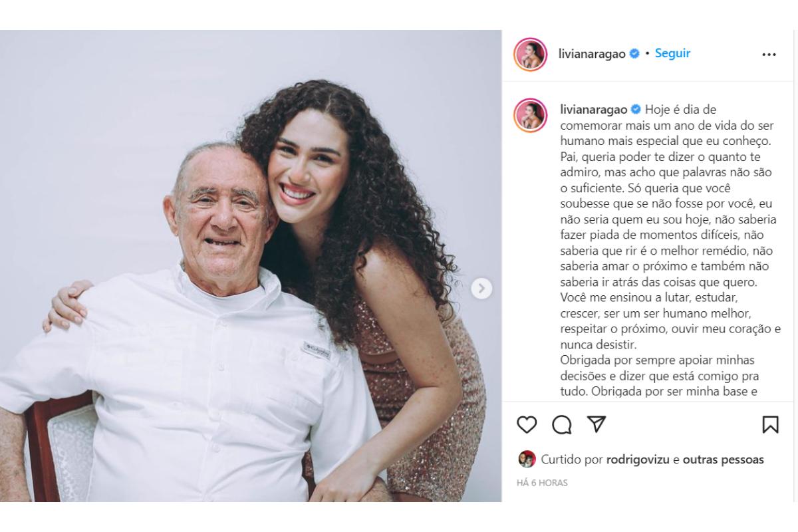Click the profile avatar beside the caption
Viewport: 798px width, 532px height.
530,115
